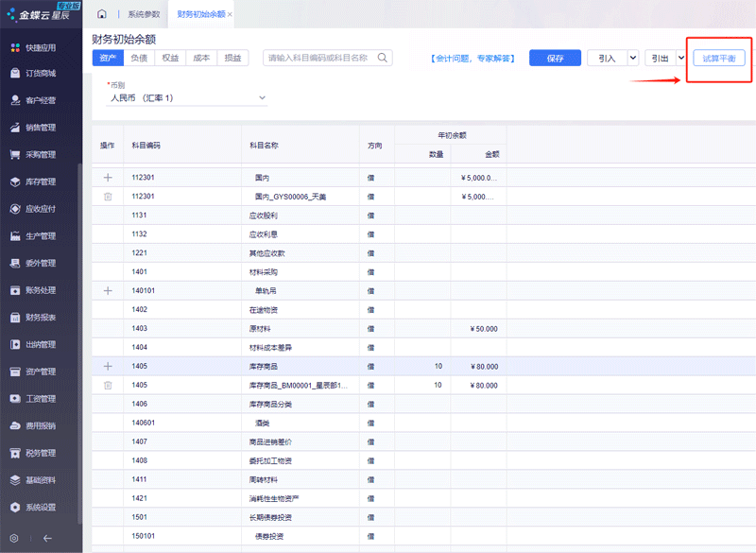Switch to the 系统参数 tab
756x553 pixels.
[x=144, y=14]
